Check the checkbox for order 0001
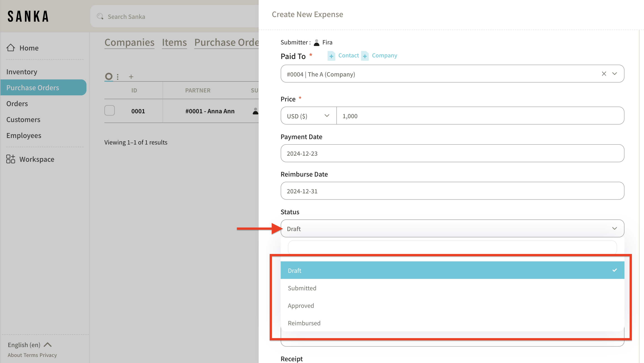This screenshot has height=363, width=644. point(110,110)
